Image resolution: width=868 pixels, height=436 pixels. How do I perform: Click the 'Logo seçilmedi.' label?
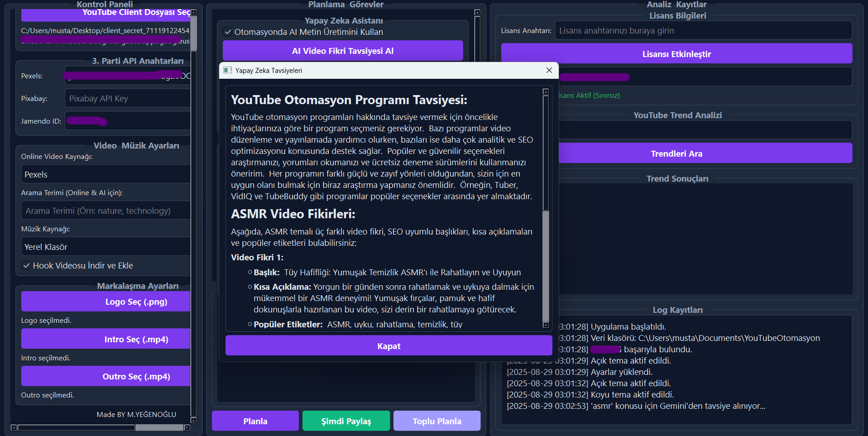click(46, 321)
